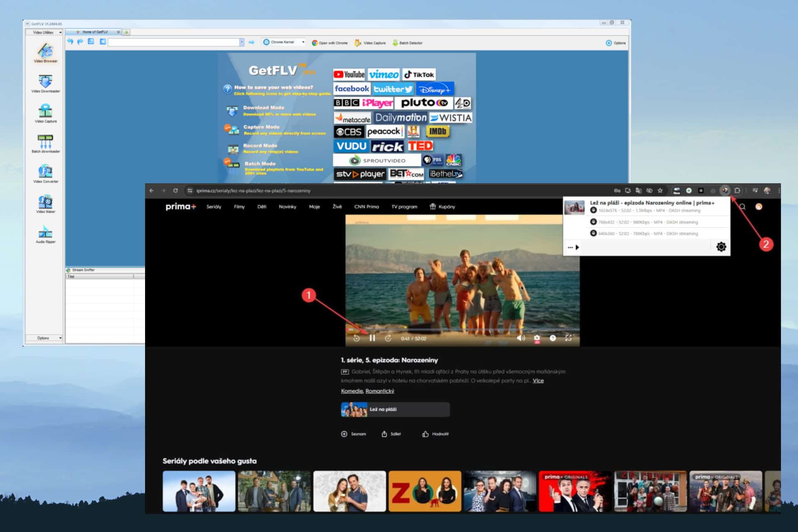Open Batch downloader in GetFLV sidebar

point(46,143)
